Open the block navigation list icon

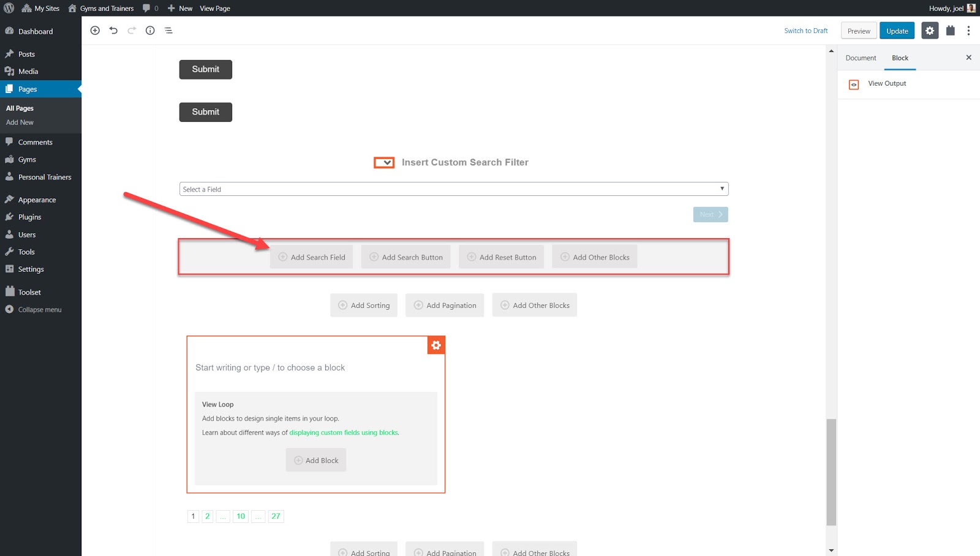168,30
